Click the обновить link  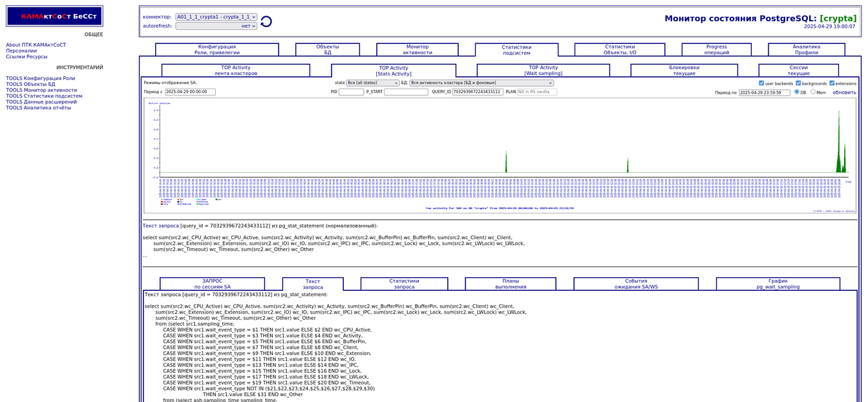tap(844, 92)
